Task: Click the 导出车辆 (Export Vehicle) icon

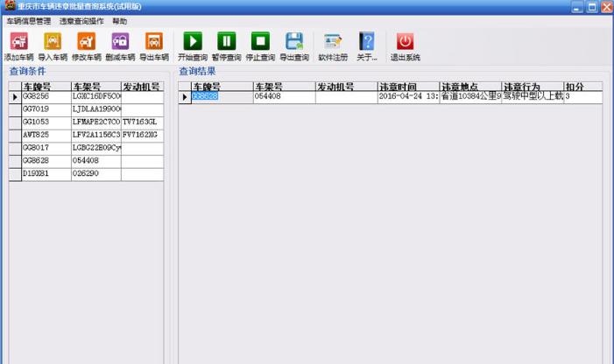Action: tap(154, 41)
